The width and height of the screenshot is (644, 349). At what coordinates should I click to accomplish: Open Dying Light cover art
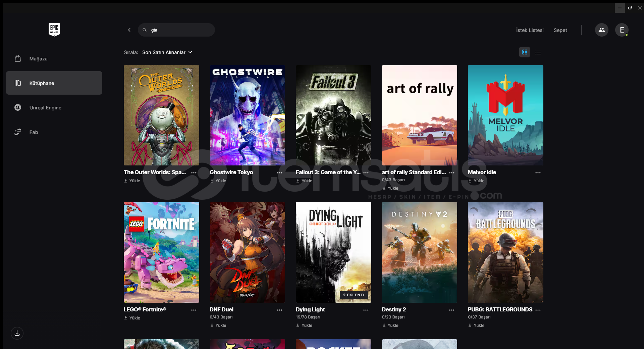click(333, 252)
